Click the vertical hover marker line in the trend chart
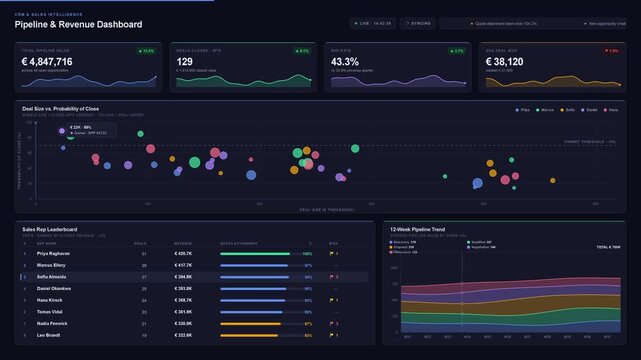Screen dimensions: 641x360 click(x=462, y=292)
